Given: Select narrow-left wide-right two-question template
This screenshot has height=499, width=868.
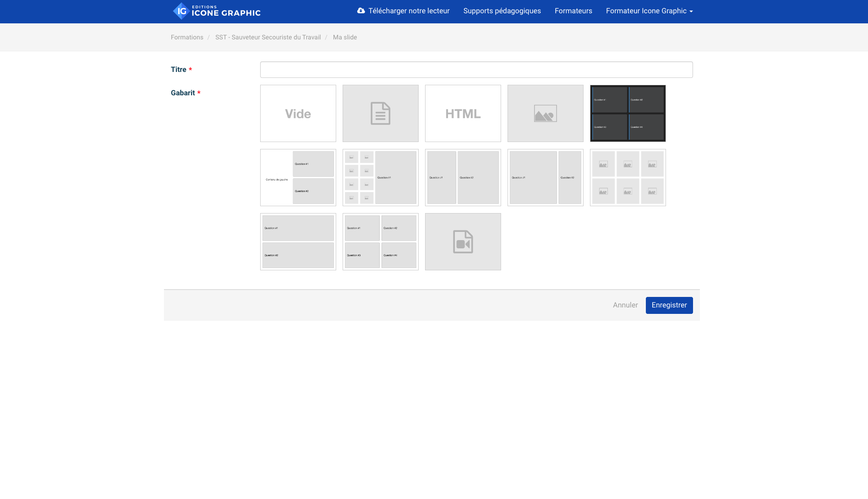Looking at the screenshot, I should [x=463, y=177].
